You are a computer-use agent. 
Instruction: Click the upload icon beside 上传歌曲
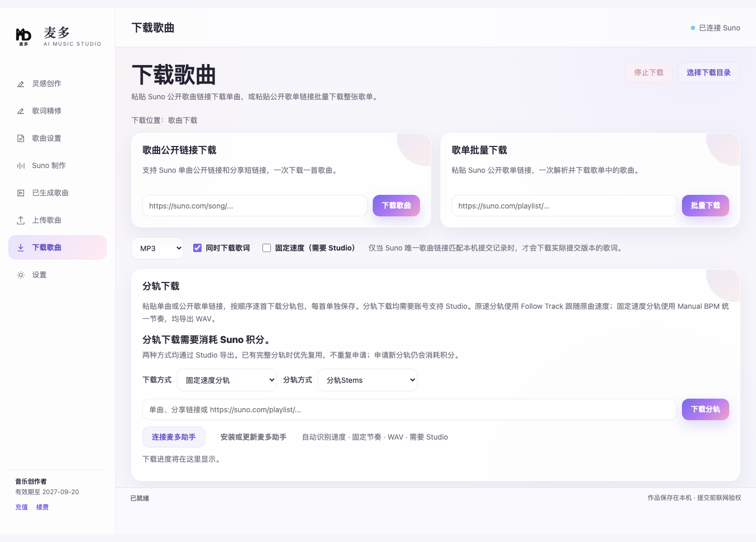tap(21, 221)
